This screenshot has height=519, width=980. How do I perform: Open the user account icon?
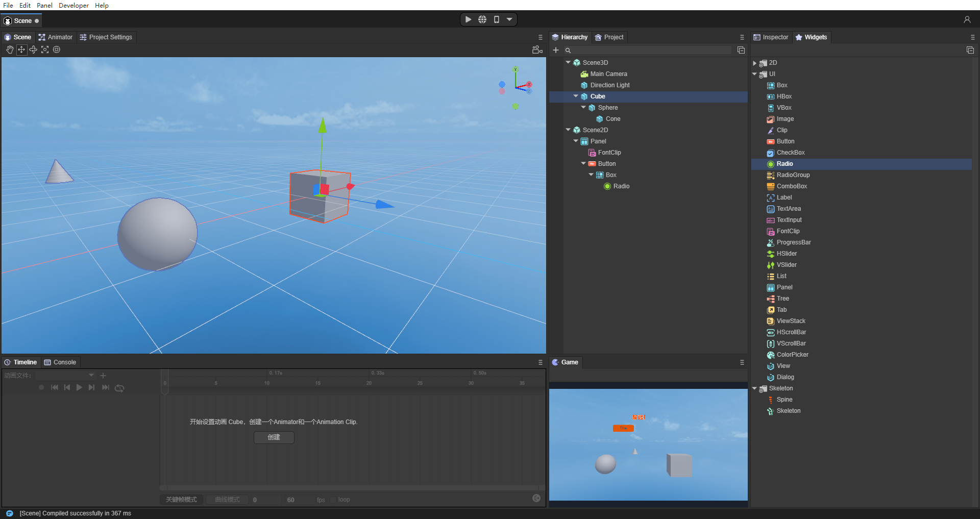pos(967,19)
